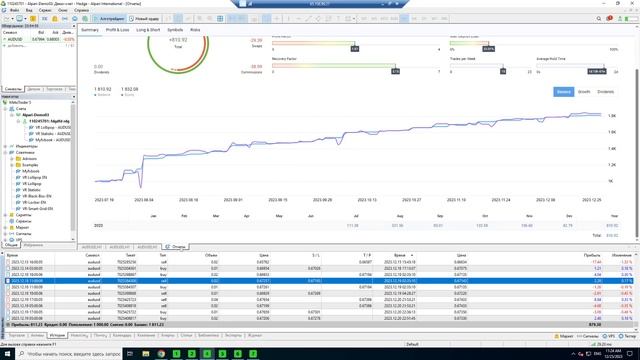This screenshot has height=360, width=640.
Task: Switch to Long & Short report tab
Action: pyautogui.click(x=148, y=30)
